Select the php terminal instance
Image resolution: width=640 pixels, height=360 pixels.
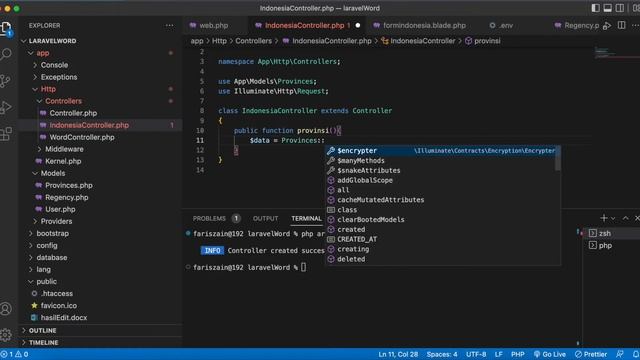coord(611,245)
